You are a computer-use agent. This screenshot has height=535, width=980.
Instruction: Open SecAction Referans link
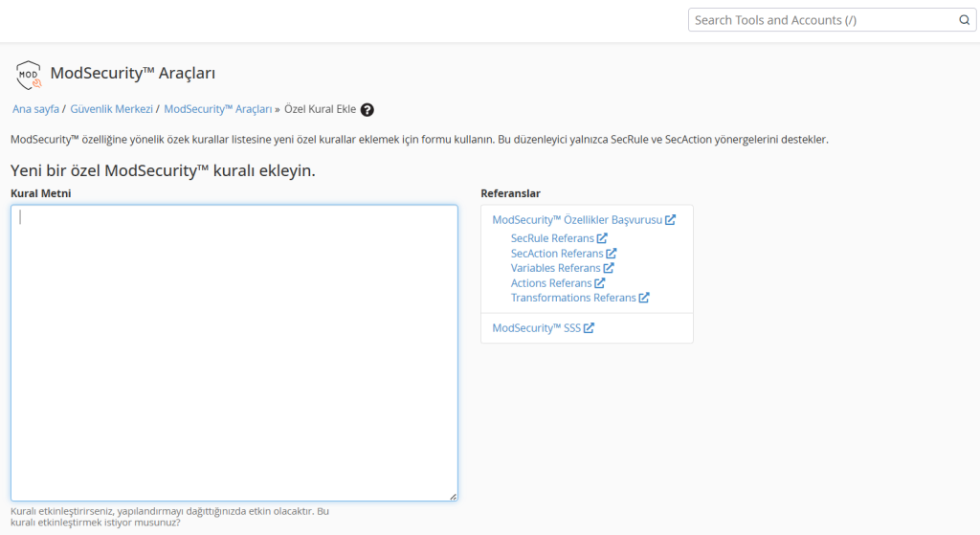point(557,253)
